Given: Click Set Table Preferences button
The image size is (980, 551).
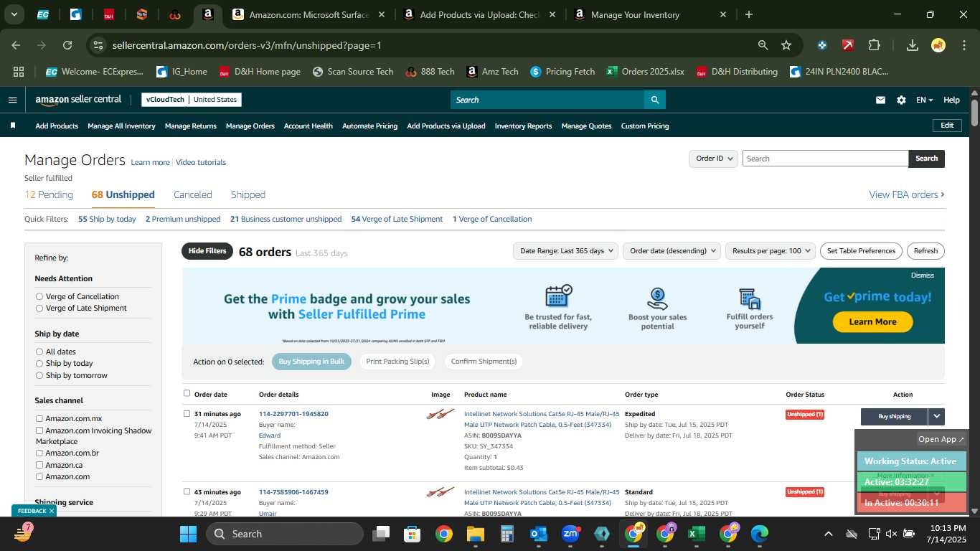Looking at the screenshot, I should 861,251.
